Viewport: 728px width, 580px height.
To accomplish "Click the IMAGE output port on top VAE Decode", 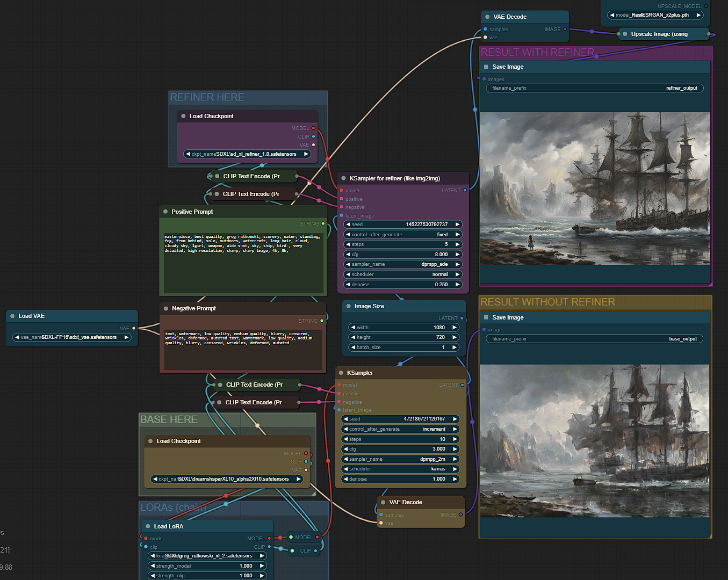I will [565, 30].
